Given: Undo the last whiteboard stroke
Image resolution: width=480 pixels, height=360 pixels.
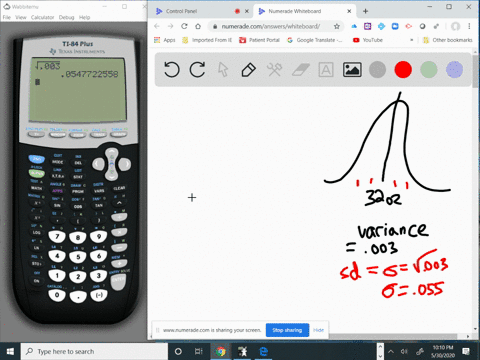Looking at the screenshot, I should [x=172, y=70].
